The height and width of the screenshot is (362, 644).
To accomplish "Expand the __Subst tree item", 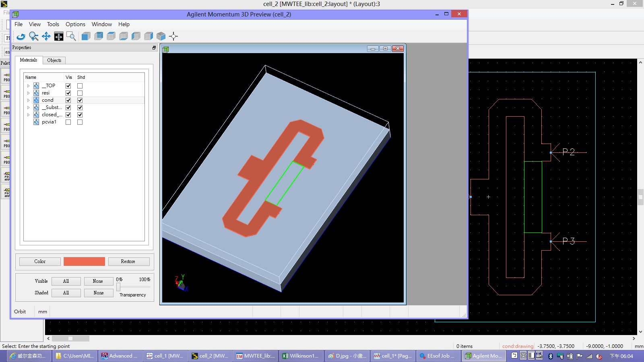I will pyautogui.click(x=28, y=107).
